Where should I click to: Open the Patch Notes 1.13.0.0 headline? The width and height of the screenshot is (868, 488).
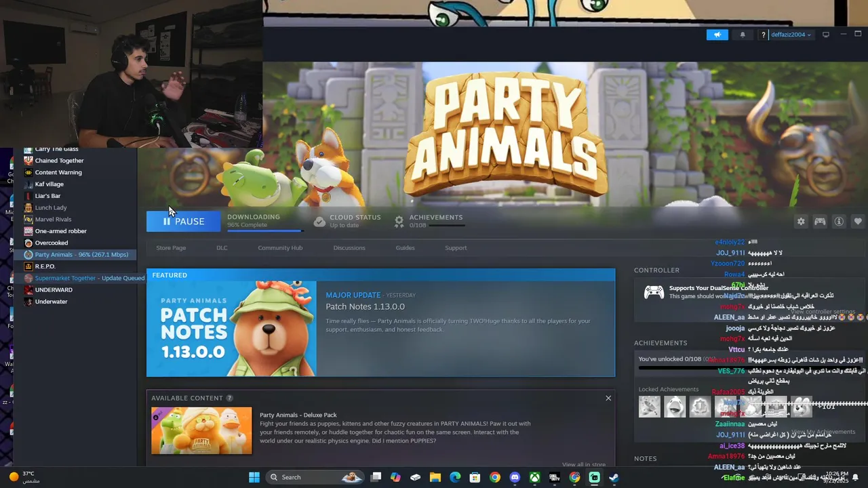(366, 307)
